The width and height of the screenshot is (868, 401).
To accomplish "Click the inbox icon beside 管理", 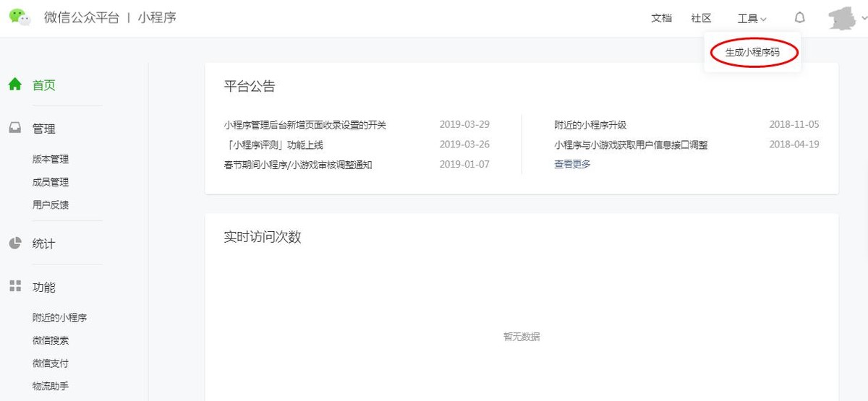I will (x=15, y=128).
